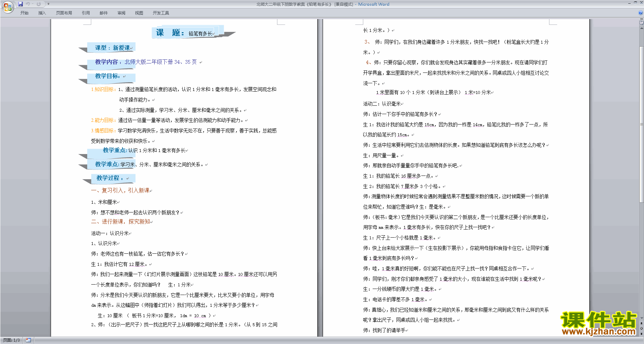The width and height of the screenshot is (644, 344).
Task: Click the line 活动二：认识毫米 on right page
Action: 382,104
